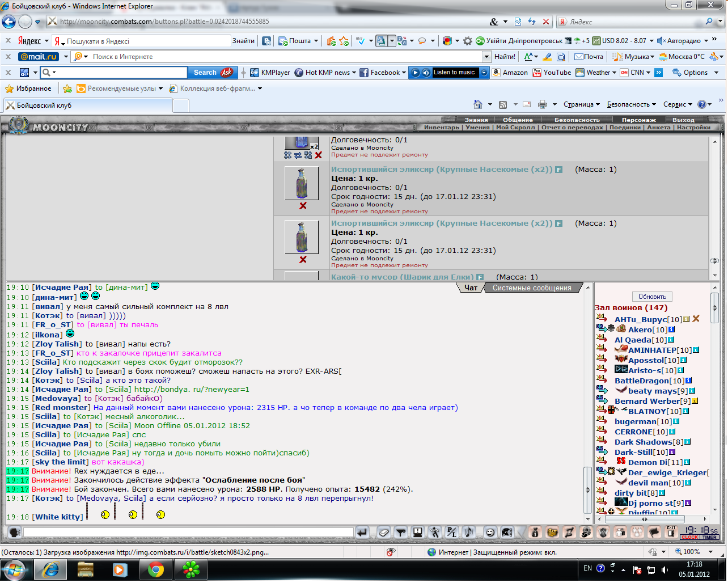Click the KMPlayer toolbar shortcut

[x=270, y=73]
